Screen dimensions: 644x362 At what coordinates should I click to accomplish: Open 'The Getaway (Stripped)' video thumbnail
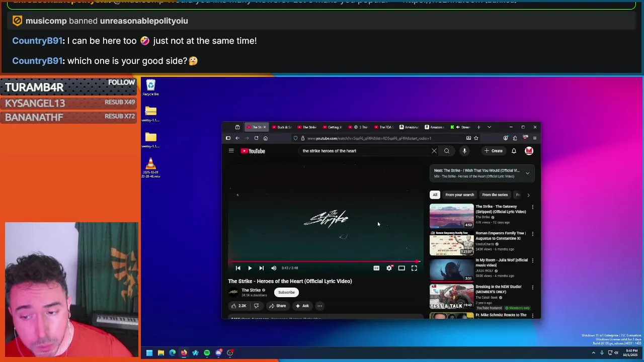tap(451, 216)
